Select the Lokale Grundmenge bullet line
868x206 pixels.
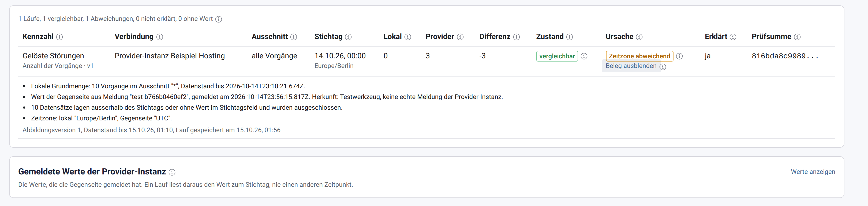[x=168, y=86]
